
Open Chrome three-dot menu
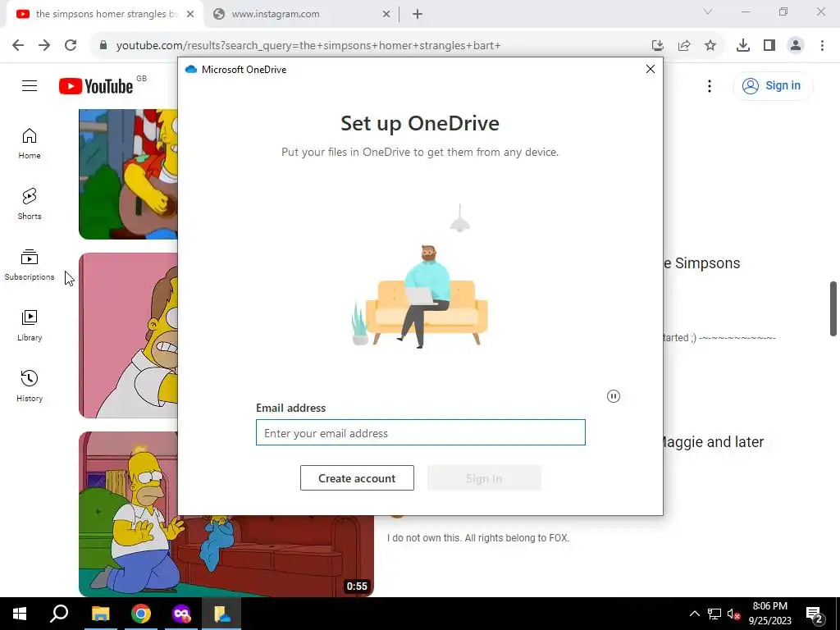point(822,46)
